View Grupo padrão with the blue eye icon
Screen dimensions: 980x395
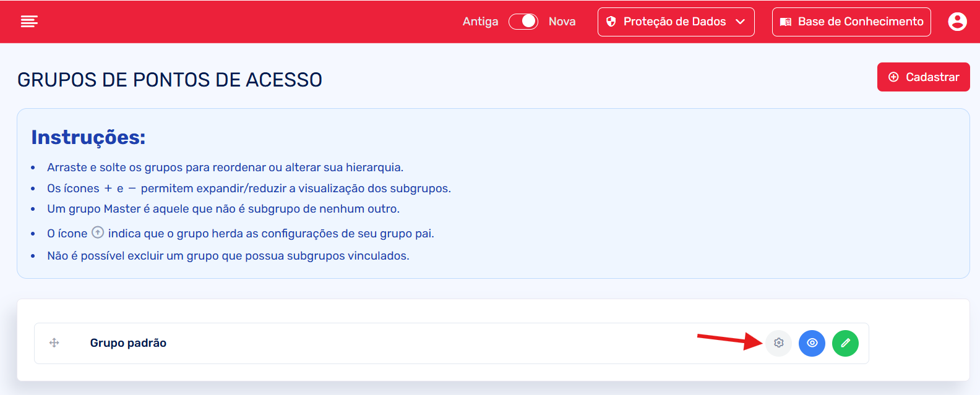click(x=812, y=343)
